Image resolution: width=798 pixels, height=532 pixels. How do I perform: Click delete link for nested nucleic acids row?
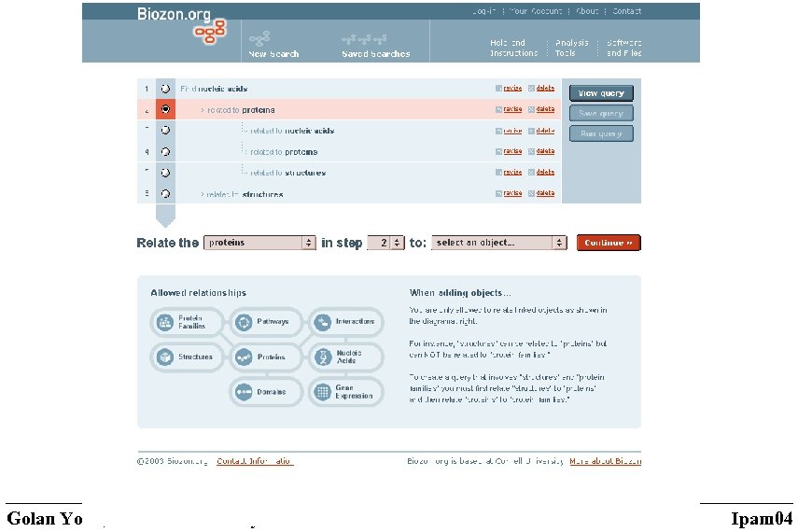click(x=545, y=131)
